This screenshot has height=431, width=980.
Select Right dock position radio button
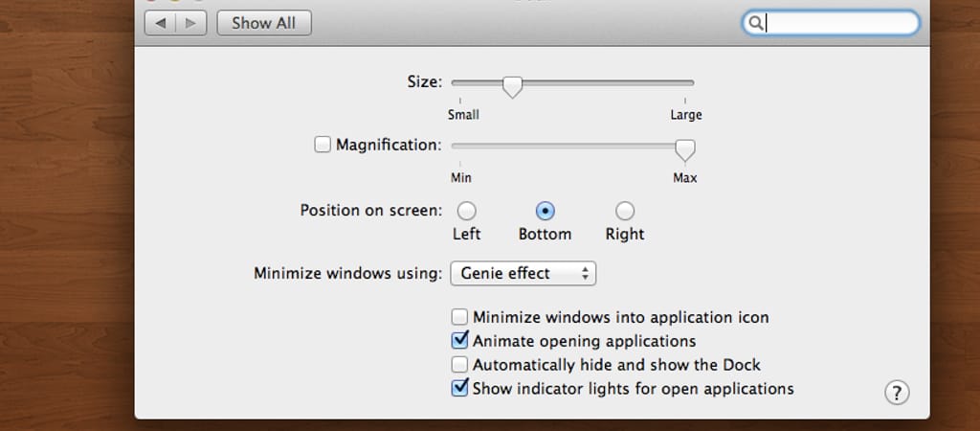pos(624,211)
